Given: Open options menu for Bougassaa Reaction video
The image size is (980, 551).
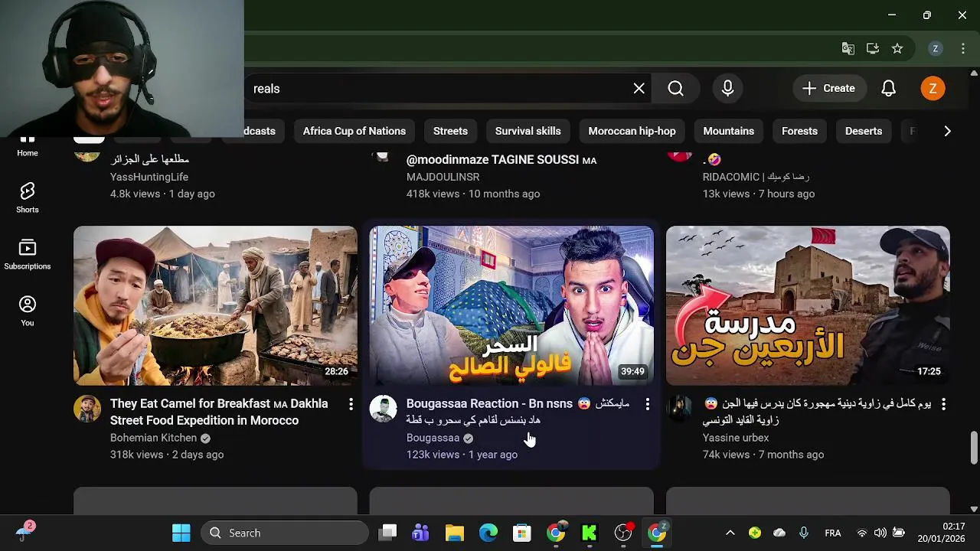Looking at the screenshot, I should [x=647, y=403].
